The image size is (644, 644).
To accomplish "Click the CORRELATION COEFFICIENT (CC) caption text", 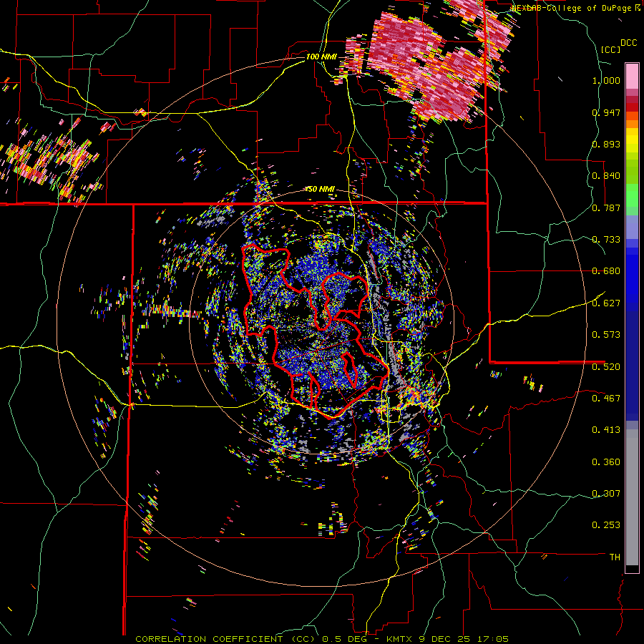I will coord(227,639).
